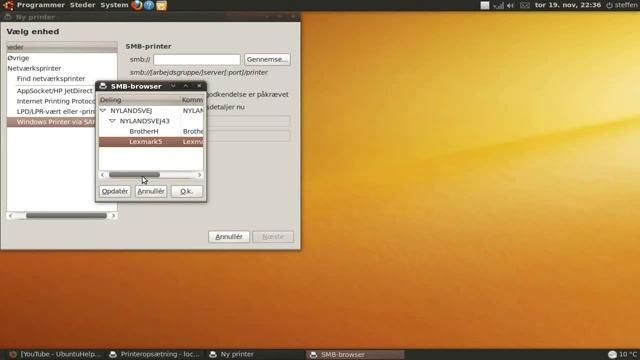Screen dimensions: 640x360
Task: Roll down SMB-browser title bar arrow
Action: point(173,86)
